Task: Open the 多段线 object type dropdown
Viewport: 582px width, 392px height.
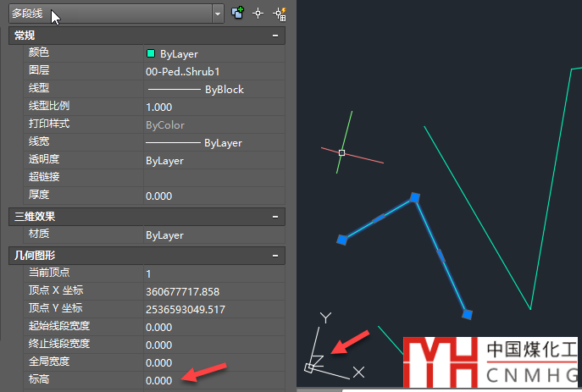Action: click(218, 14)
